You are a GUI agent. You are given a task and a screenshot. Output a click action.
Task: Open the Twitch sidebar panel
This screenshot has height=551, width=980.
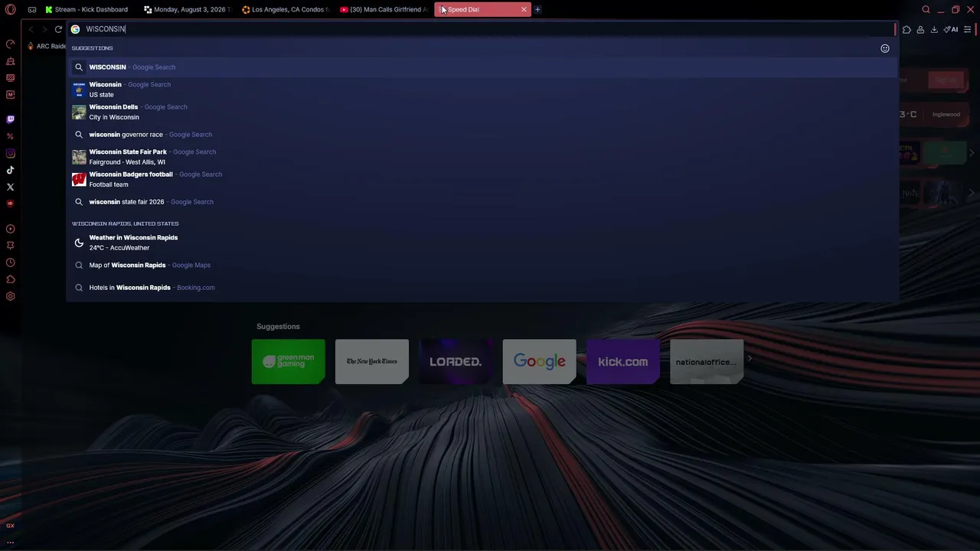10,119
